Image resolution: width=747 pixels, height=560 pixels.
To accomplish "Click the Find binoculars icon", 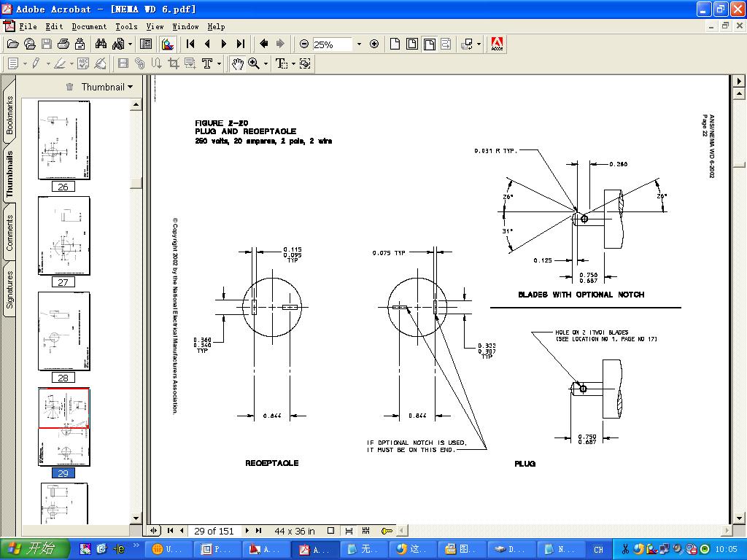I will (x=101, y=44).
